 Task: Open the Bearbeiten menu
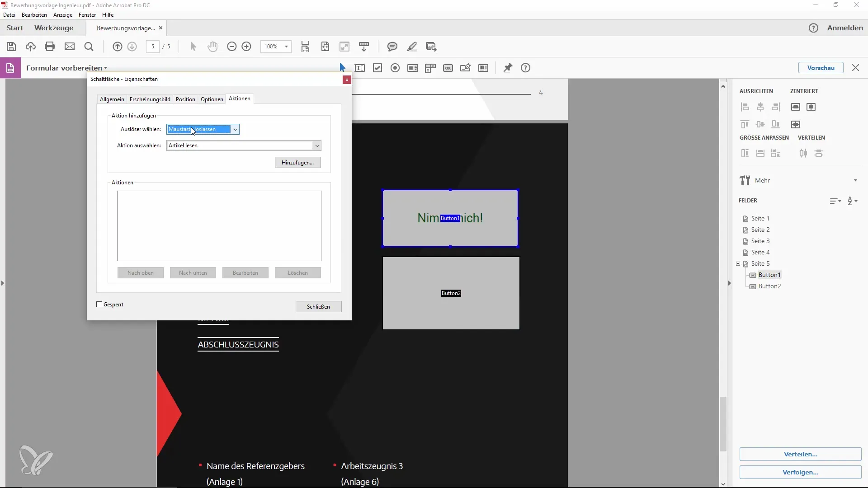(34, 15)
